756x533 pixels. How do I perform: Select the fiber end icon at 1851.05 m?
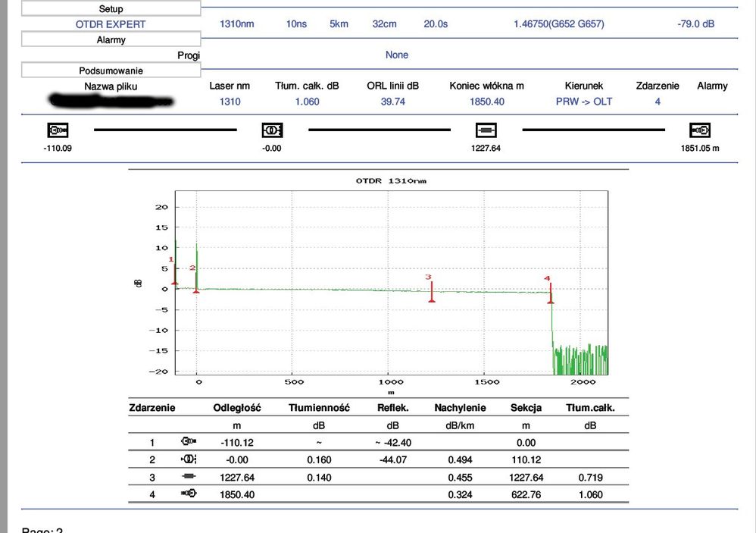click(x=699, y=130)
